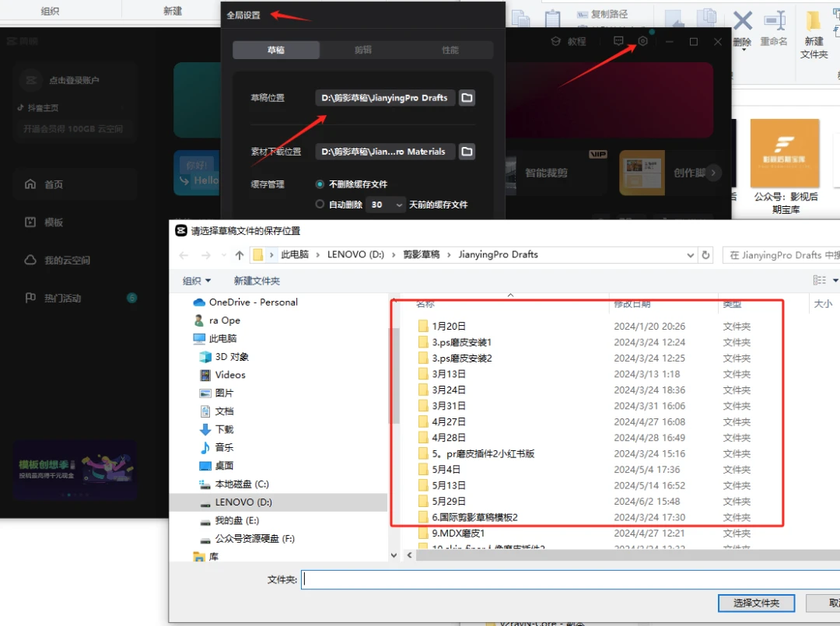Sort by 修改日期 column header
The image size is (840, 626).
point(632,303)
